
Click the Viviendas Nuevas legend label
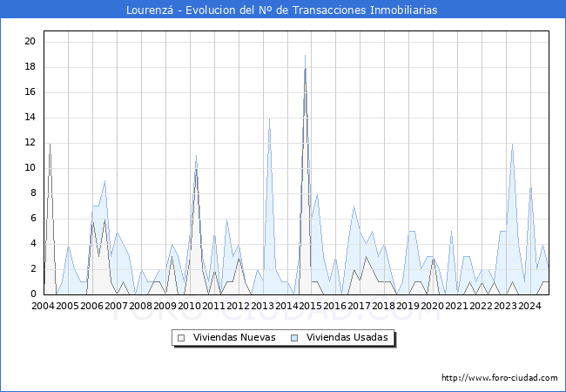click(234, 337)
